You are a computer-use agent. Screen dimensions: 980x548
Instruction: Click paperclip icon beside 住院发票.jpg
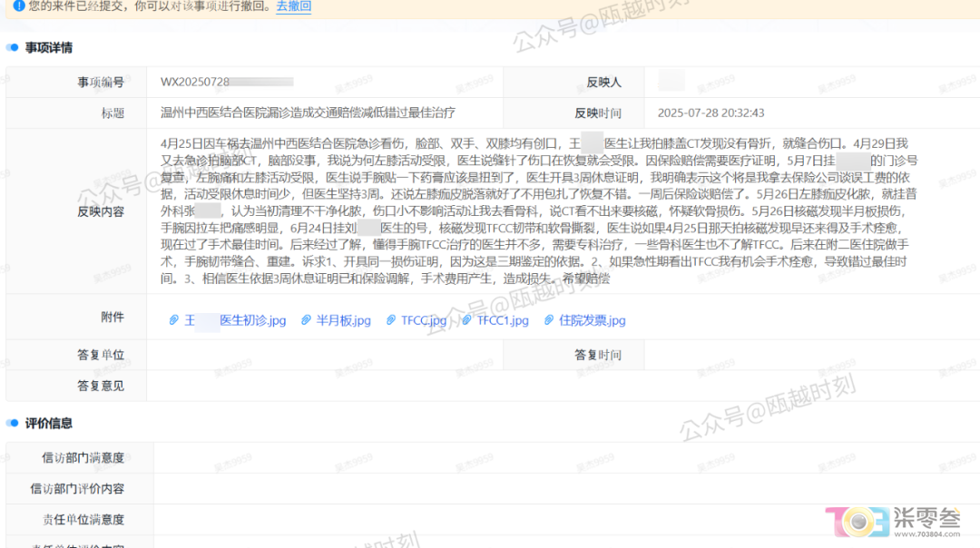pyautogui.click(x=548, y=320)
